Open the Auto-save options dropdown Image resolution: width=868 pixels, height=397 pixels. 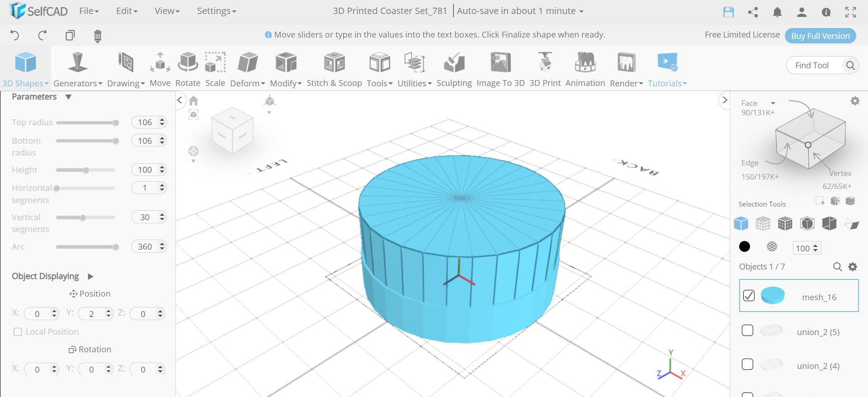point(520,11)
